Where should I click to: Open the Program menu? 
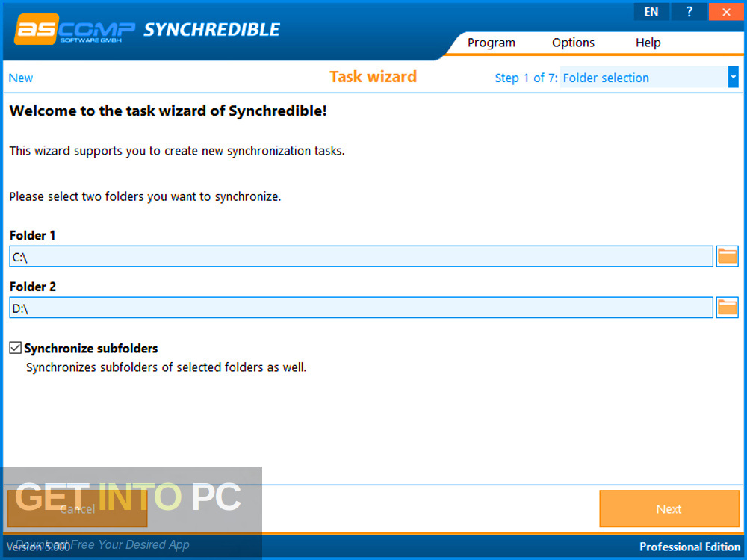(492, 43)
